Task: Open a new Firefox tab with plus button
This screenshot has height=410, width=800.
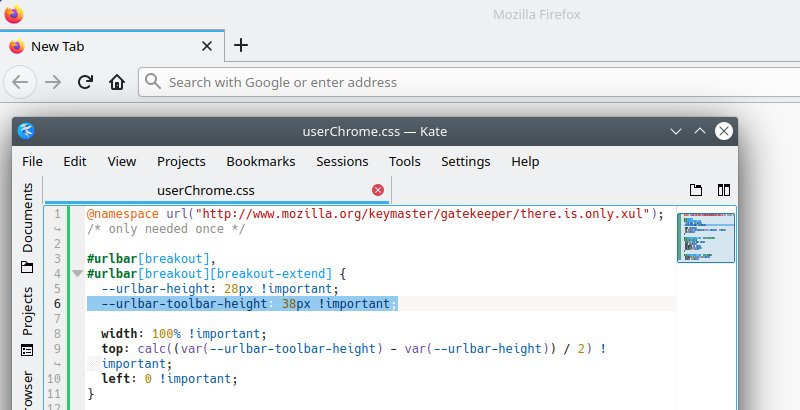Action: click(x=240, y=45)
